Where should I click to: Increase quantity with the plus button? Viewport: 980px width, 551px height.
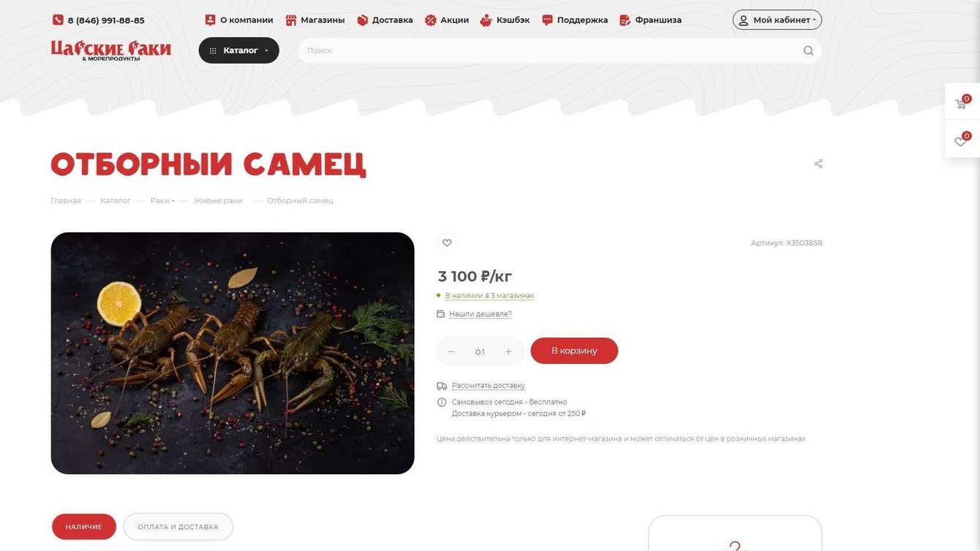[x=508, y=351]
